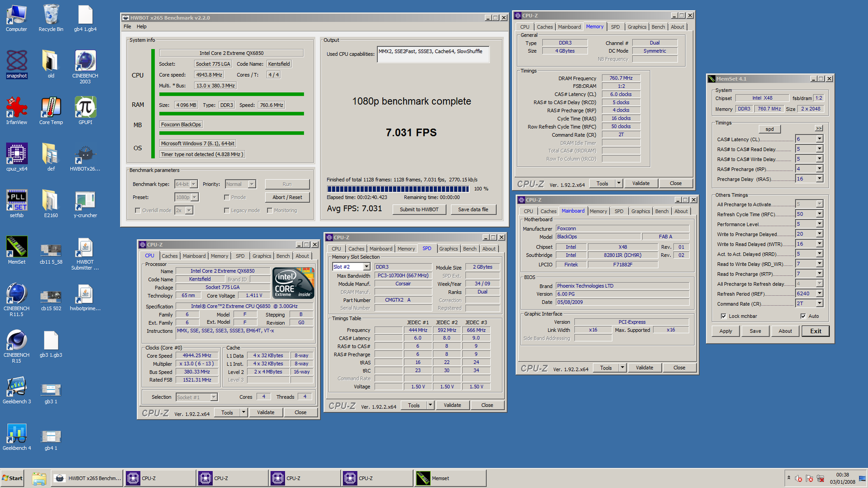Open hwbotprime desktop icon
The height and width of the screenshot is (488, 868).
click(x=85, y=297)
